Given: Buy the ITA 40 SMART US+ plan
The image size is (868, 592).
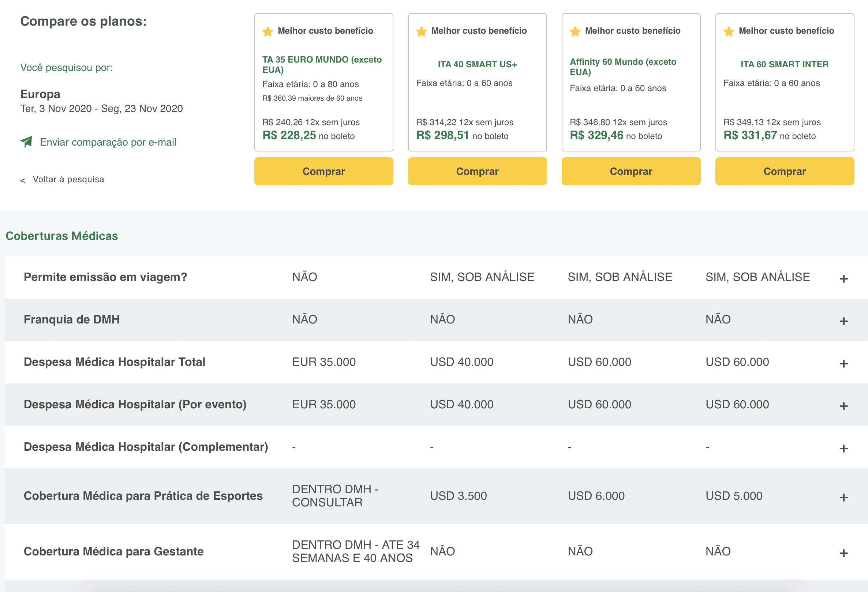Looking at the screenshot, I should click(x=477, y=171).
